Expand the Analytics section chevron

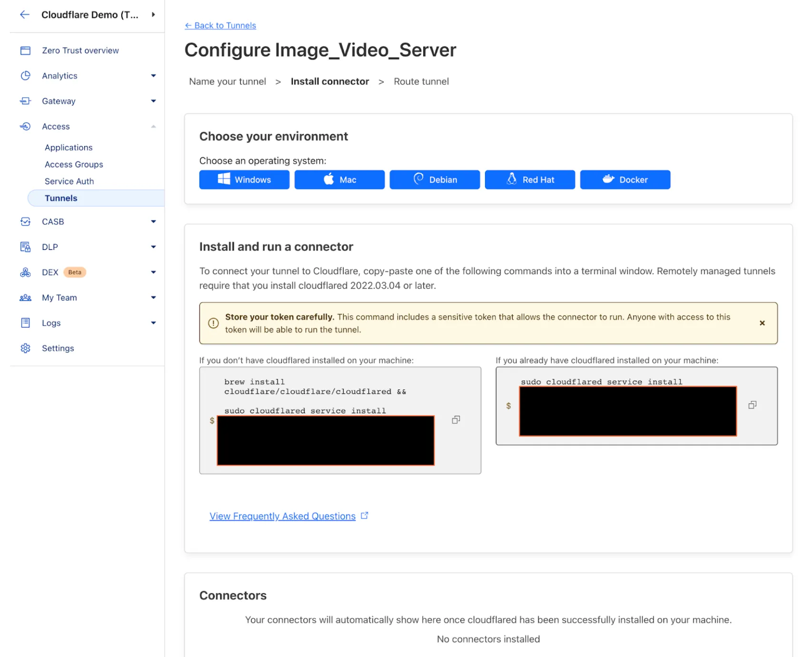pos(153,75)
